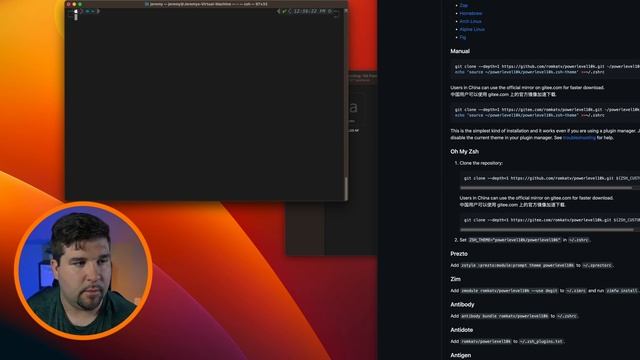Open the Alpine Linux link
Image resolution: width=640 pixels, height=360 pixels.
coord(472,29)
